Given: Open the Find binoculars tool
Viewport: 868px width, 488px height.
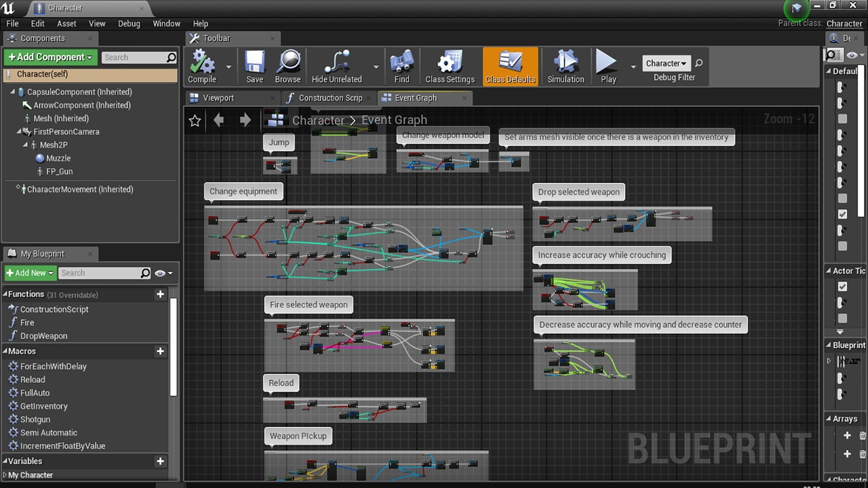Looking at the screenshot, I should 402,63.
